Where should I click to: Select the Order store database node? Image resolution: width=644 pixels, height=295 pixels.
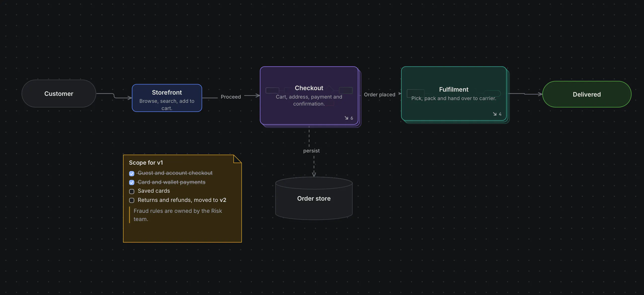tap(314, 198)
